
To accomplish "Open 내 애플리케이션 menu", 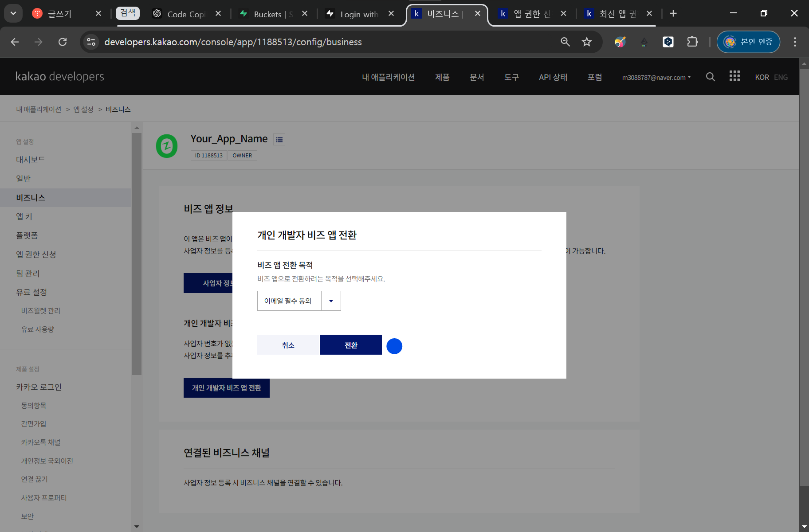I will click(x=388, y=77).
